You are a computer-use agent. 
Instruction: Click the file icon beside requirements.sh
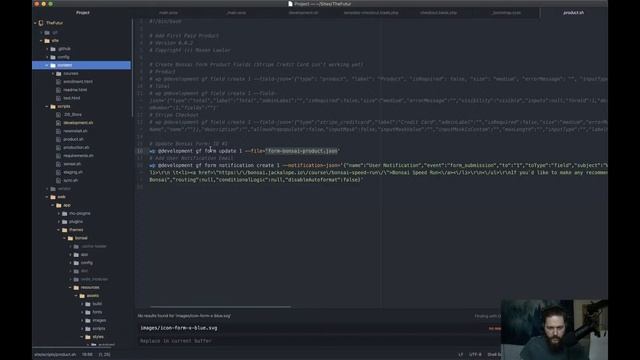tap(58, 156)
